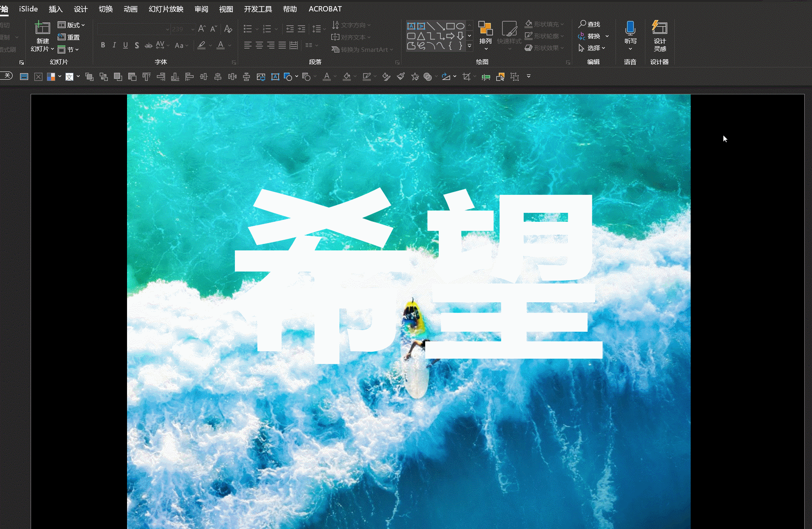Switch to the Insert (插入) tab
The width and height of the screenshot is (812, 529).
tap(56, 9)
